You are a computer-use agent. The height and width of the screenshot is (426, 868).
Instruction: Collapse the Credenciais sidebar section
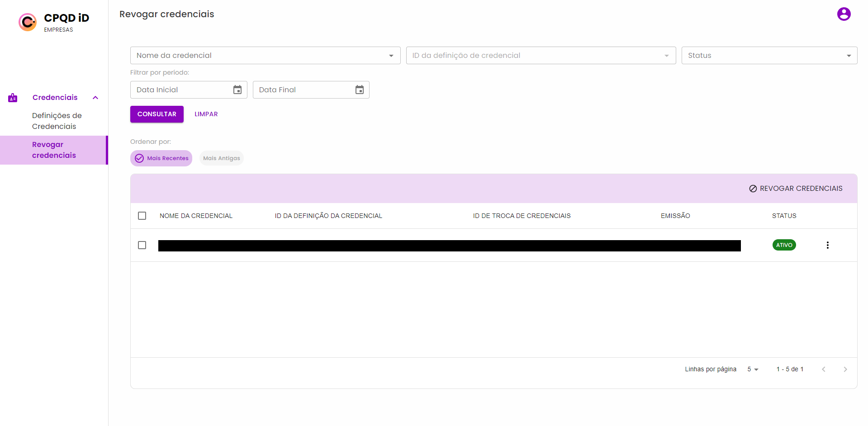click(95, 97)
